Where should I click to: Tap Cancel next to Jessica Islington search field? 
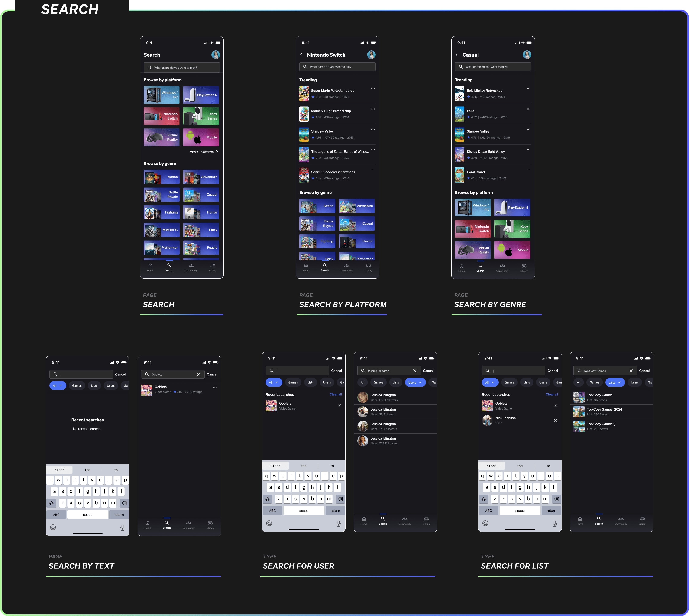428,371
